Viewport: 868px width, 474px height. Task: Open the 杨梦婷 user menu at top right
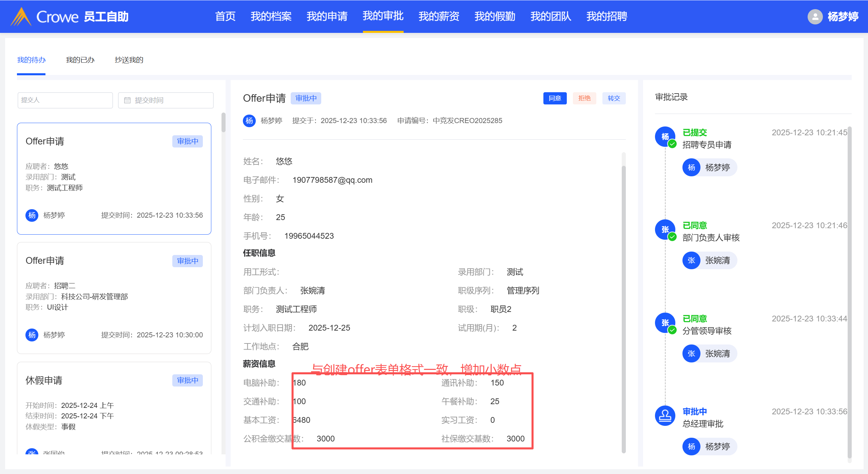click(843, 17)
